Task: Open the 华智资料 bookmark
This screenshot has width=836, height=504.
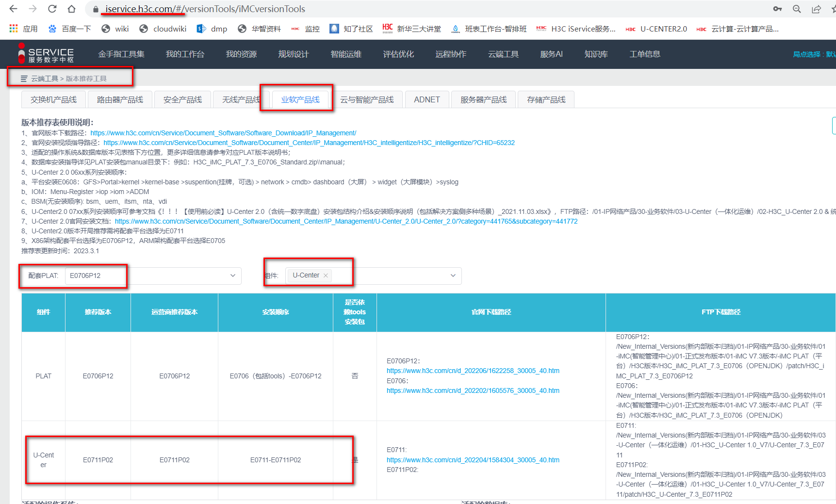Action: coord(259,29)
